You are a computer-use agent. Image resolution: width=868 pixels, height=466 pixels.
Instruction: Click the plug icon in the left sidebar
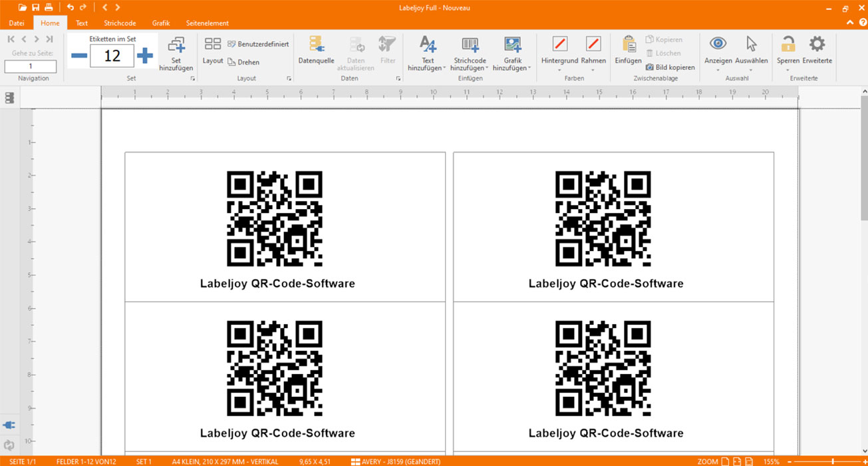[x=9, y=425]
